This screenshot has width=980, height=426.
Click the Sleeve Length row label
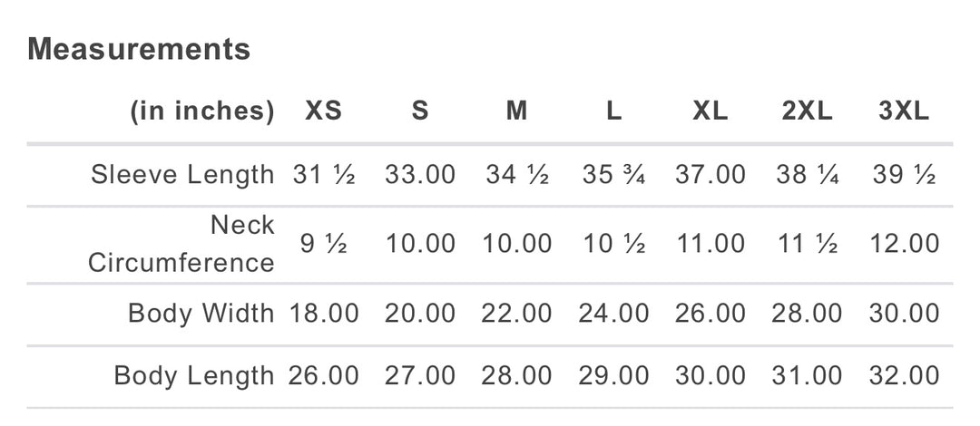182,174
